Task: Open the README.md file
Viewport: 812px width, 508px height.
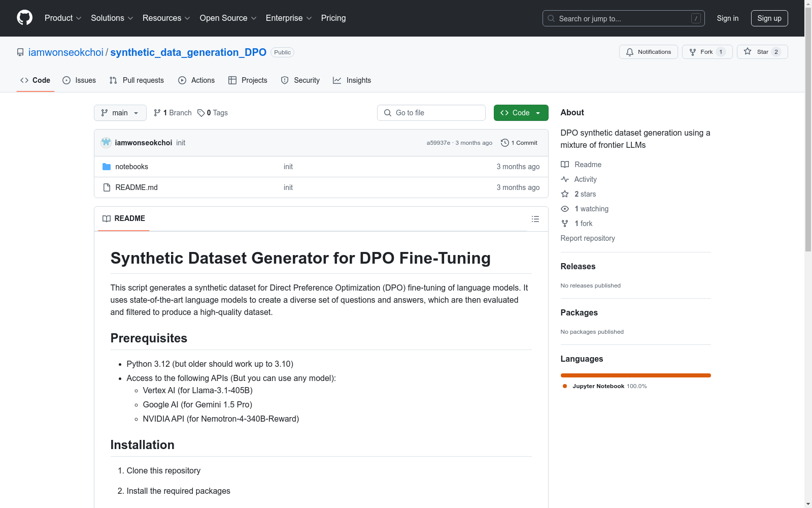Action: 137,187
